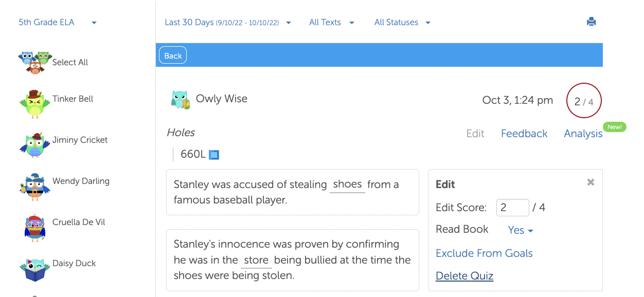Image resolution: width=644 pixels, height=297 pixels.
Task: Select Jiminy Cricket's owl avatar
Action: coord(34,145)
